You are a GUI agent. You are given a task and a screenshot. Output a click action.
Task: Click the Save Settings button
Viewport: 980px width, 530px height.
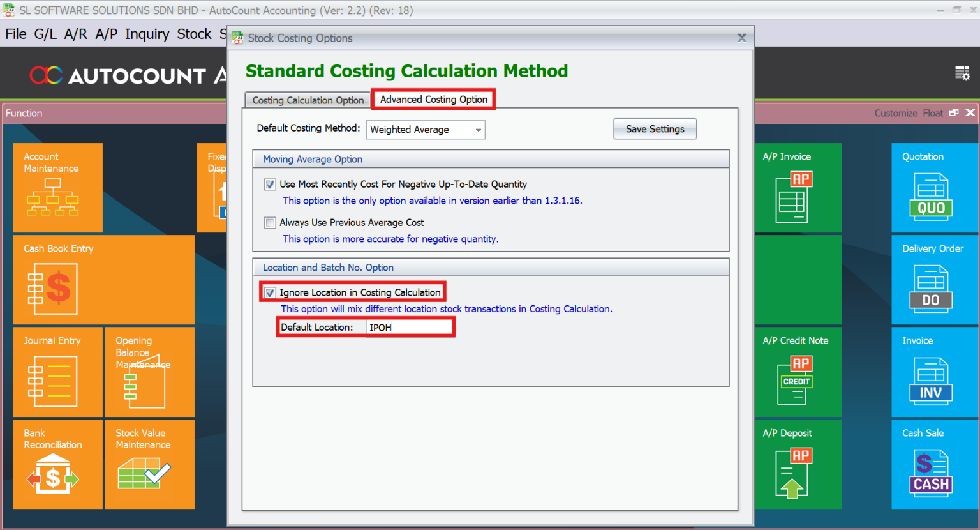(655, 128)
